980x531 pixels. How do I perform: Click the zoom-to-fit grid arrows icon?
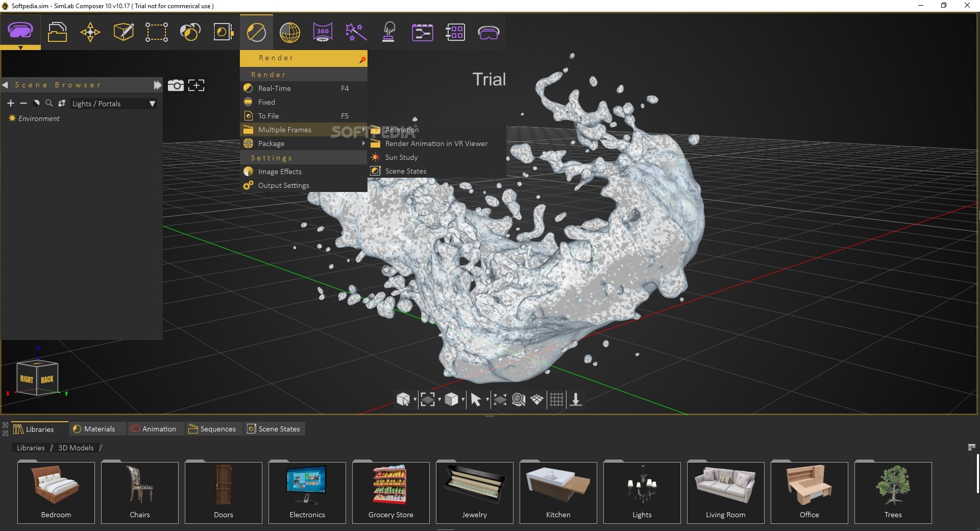(x=500, y=399)
